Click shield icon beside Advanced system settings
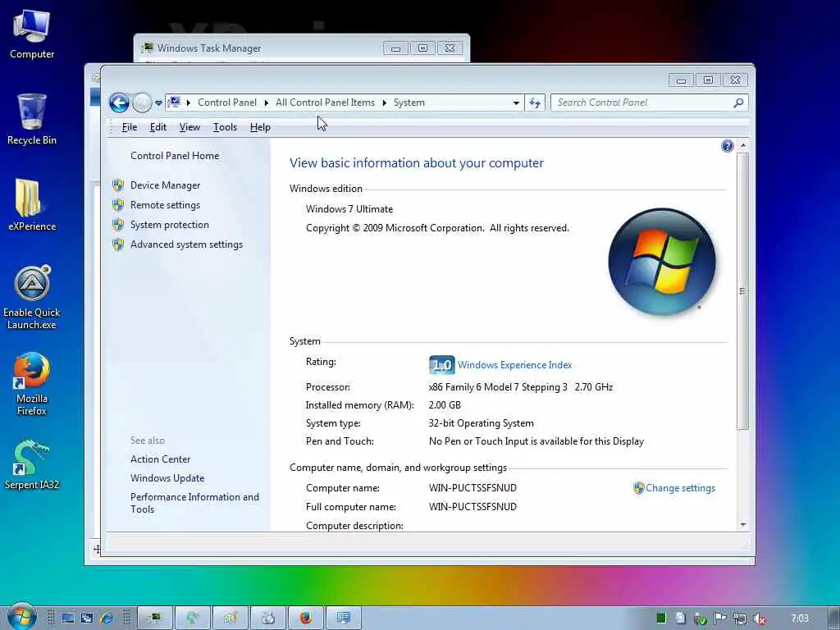This screenshot has height=630, width=840. pyautogui.click(x=118, y=244)
